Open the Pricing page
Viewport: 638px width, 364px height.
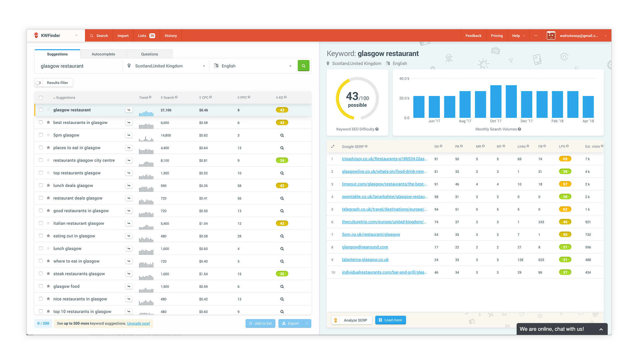click(497, 36)
